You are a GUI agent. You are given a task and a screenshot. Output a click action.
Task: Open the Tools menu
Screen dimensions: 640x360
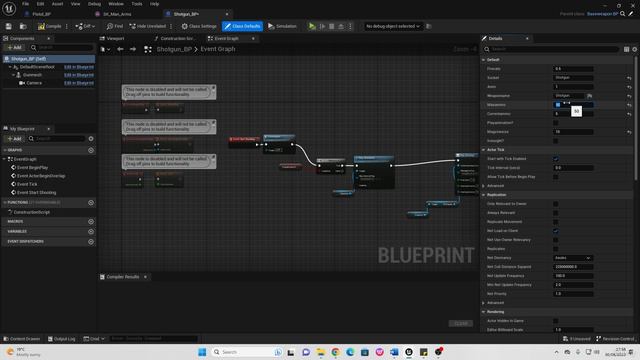tap(137, 4)
